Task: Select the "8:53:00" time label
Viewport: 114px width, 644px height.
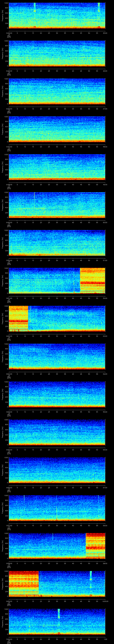Action: coord(9,374)
